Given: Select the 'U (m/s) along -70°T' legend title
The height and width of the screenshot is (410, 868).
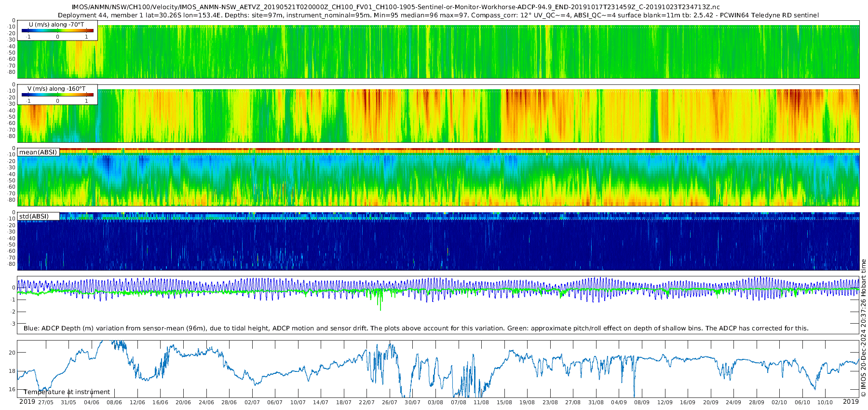Looking at the screenshot, I should coord(56,24).
